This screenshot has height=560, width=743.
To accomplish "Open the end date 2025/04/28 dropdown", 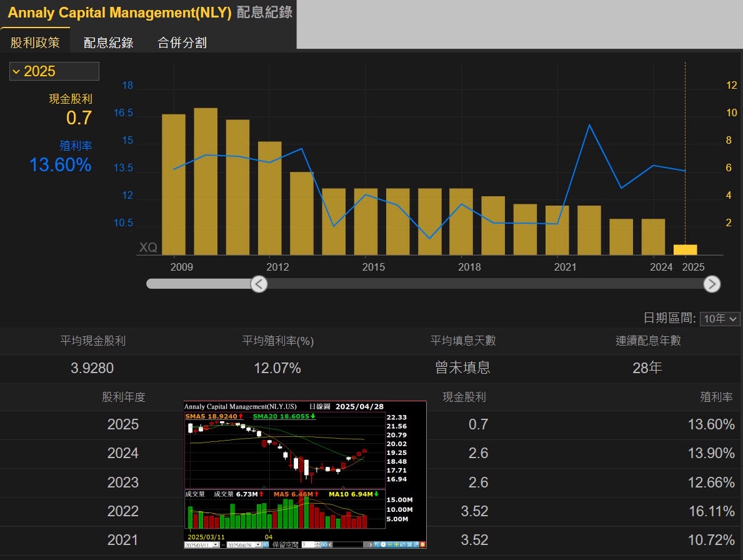I will 258,545.
